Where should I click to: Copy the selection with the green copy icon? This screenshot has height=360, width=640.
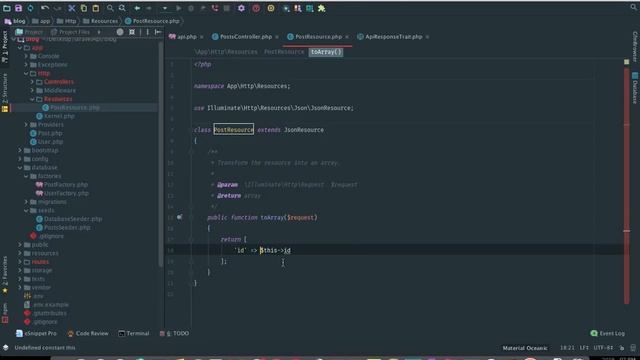[x=84, y=8]
